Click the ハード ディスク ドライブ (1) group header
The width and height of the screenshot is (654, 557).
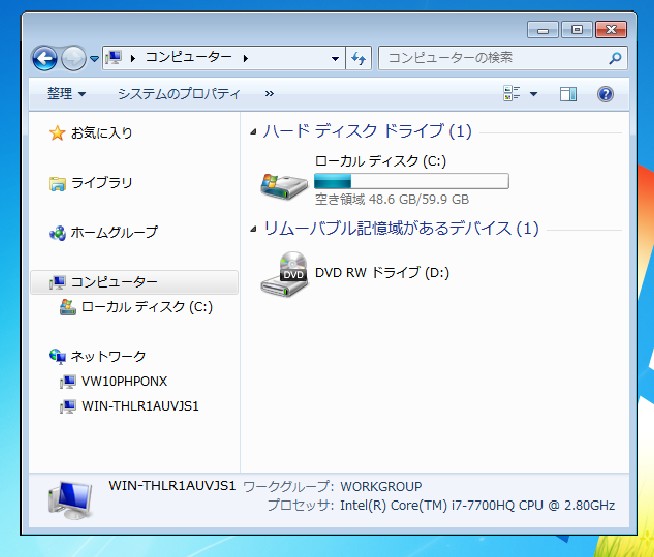pyautogui.click(x=367, y=131)
